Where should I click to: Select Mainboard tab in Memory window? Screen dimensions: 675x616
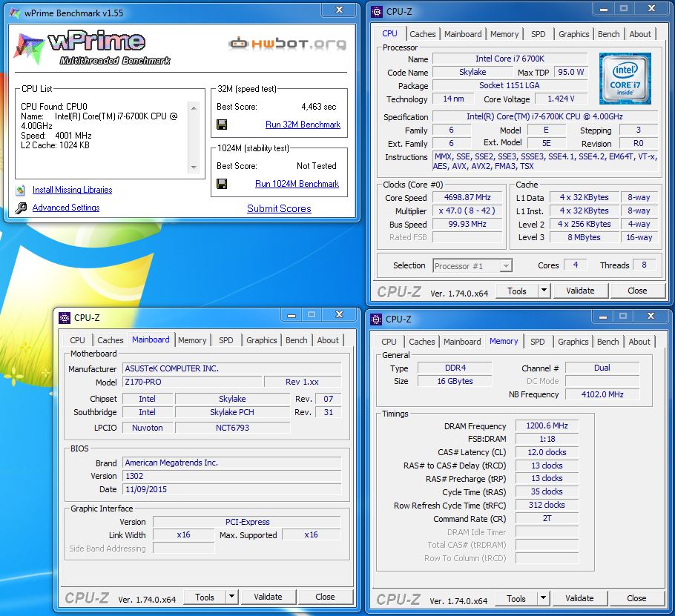(x=462, y=342)
